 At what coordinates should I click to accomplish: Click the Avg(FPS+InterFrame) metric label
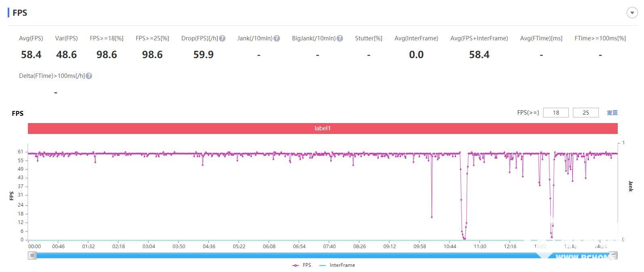(x=479, y=38)
